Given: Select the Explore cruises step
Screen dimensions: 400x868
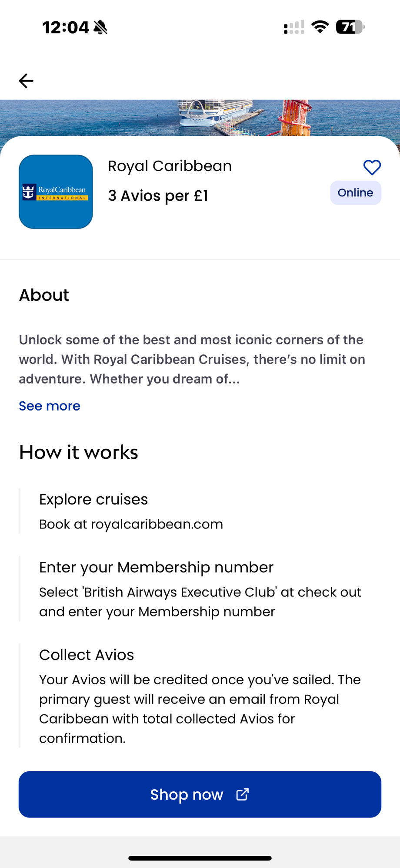Looking at the screenshot, I should click(93, 500).
